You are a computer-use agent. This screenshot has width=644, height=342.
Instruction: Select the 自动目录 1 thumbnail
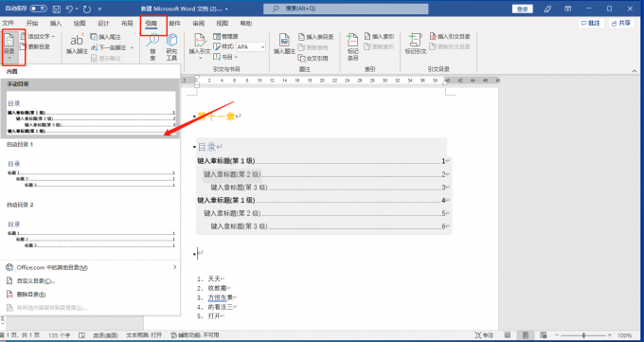[91, 173]
